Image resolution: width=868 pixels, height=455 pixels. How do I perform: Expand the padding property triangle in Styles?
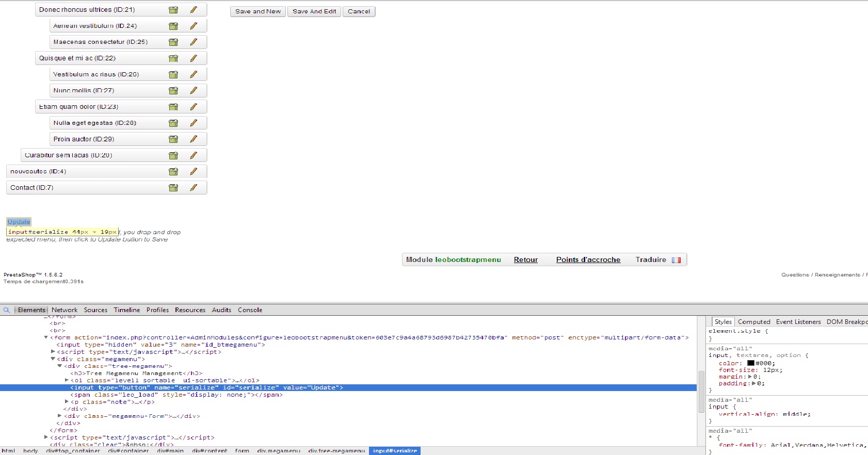[754, 383]
